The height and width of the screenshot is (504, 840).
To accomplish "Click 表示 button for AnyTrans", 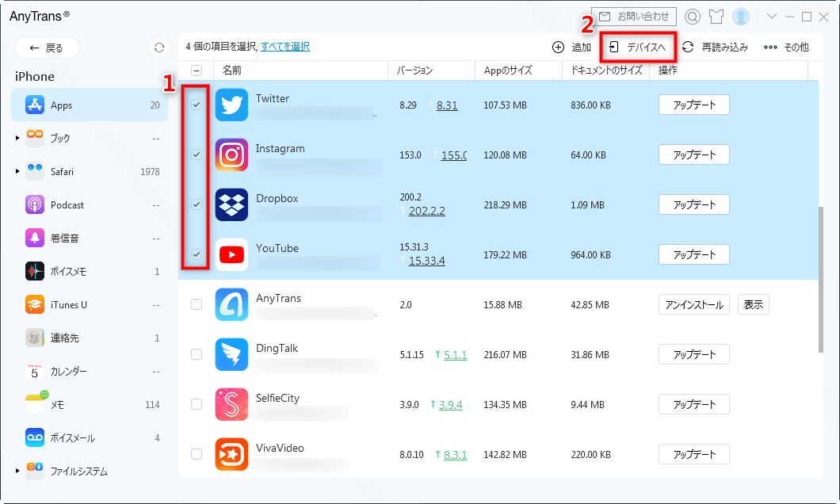I will [x=753, y=304].
